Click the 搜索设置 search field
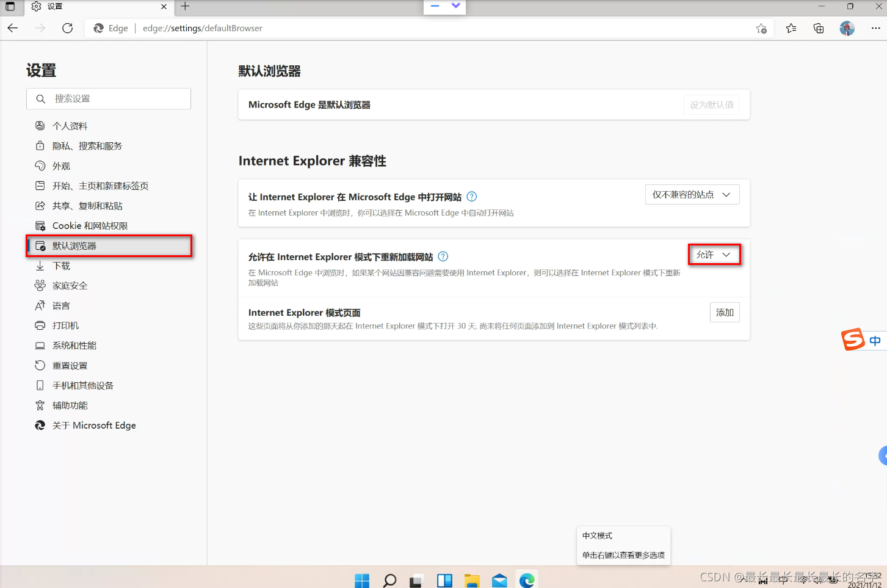The height and width of the screenshot is (588, 887). pos(109,99)
